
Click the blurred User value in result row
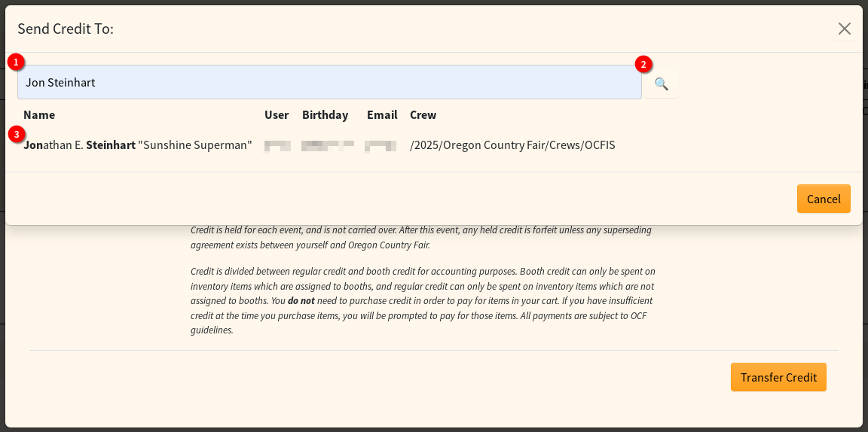tap(277, 145)
